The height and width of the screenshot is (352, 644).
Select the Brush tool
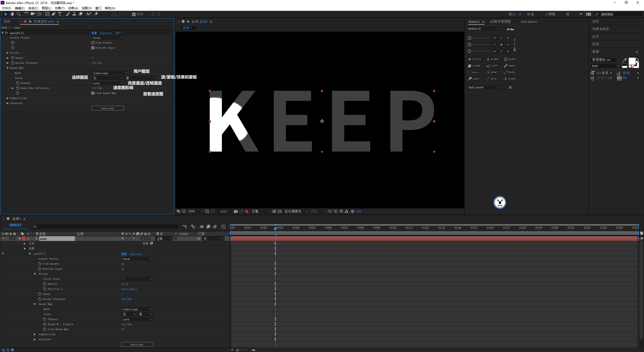68,14
